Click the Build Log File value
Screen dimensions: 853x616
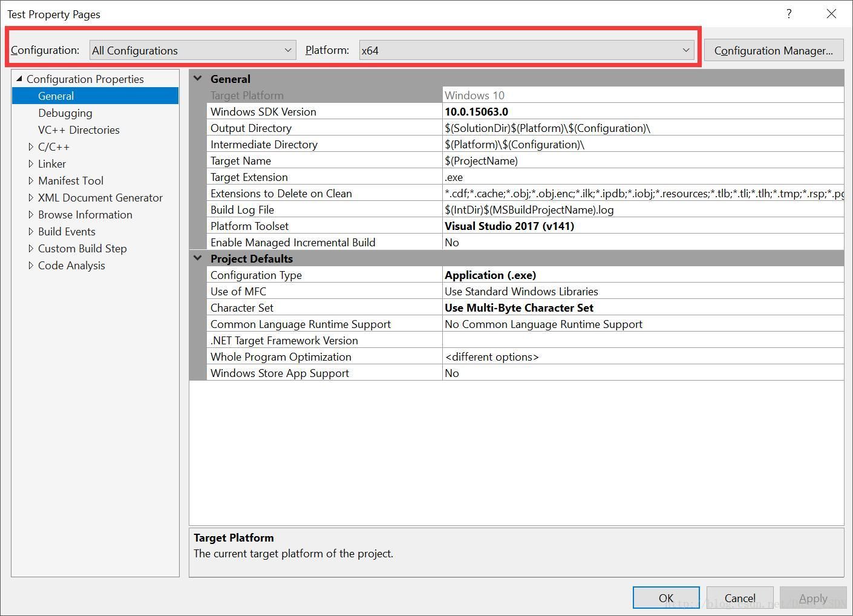click(x=643, y=209)
